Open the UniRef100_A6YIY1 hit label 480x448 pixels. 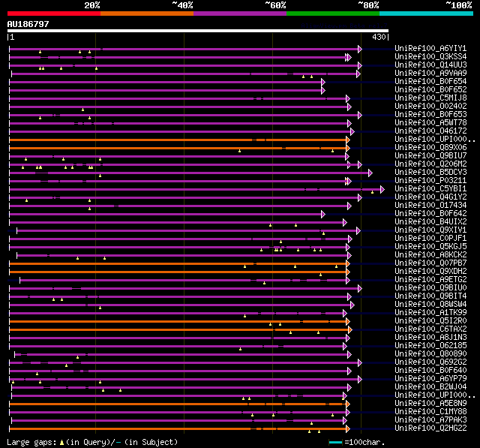tap(430, 48)
